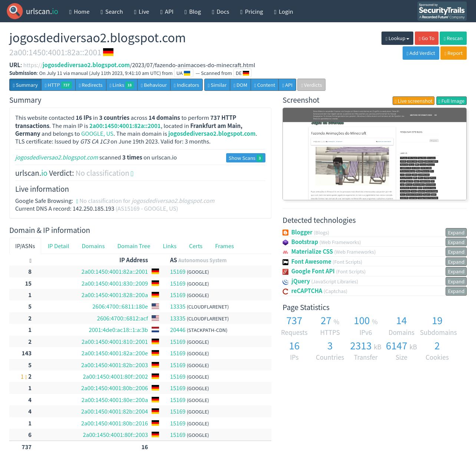Open the Search nav item
Viewport: 476px width, 461px height.
click(x=112, y=11)
